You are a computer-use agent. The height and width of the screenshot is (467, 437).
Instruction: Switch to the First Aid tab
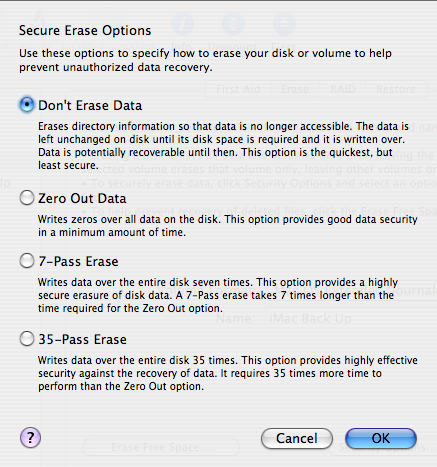pos(238,89)
